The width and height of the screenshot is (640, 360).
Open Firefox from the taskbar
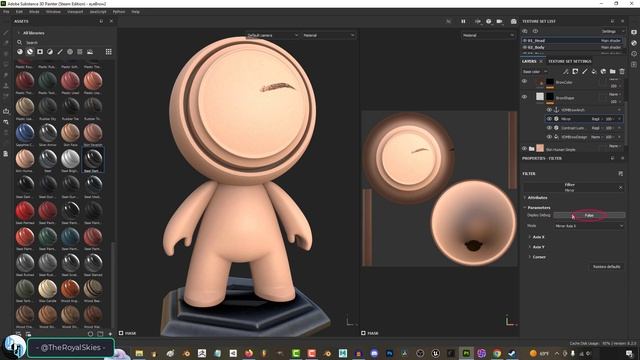pos(249,353)
